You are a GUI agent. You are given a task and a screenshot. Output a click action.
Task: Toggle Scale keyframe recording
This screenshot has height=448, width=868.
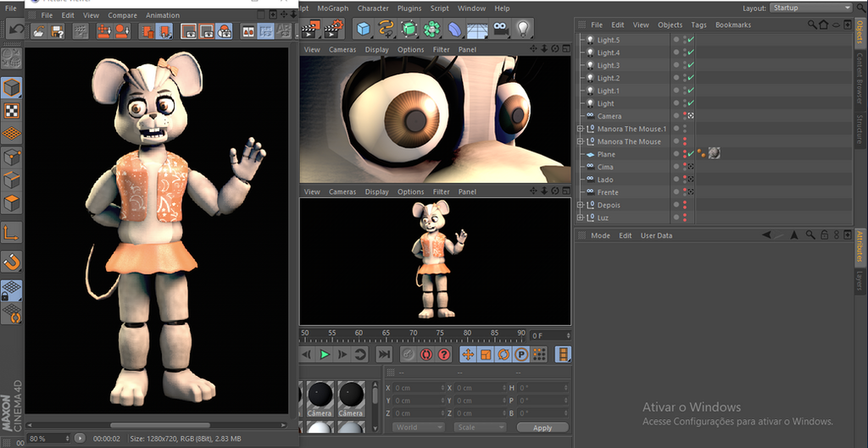(486, 355)
